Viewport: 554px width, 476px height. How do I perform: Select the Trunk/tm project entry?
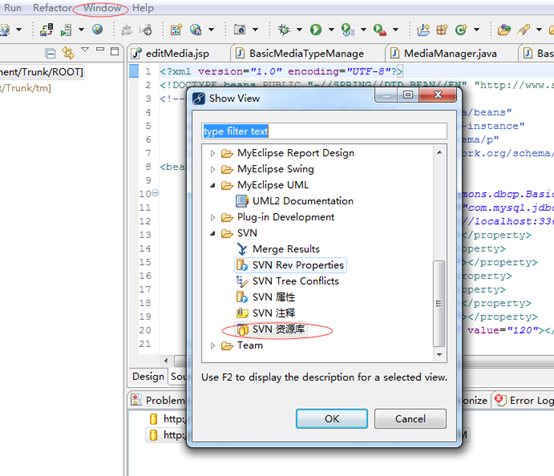pos(25,88)
